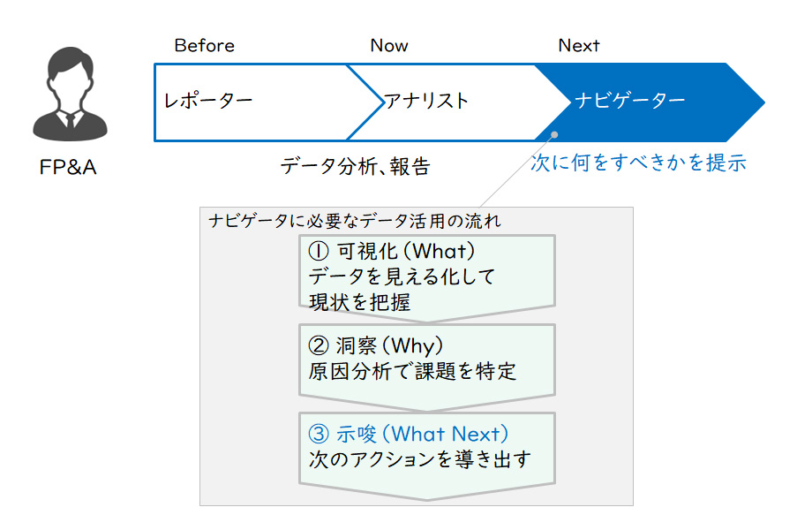
Task: Click the 次のアクションを導き出す text line
Action: coord(419,460)
